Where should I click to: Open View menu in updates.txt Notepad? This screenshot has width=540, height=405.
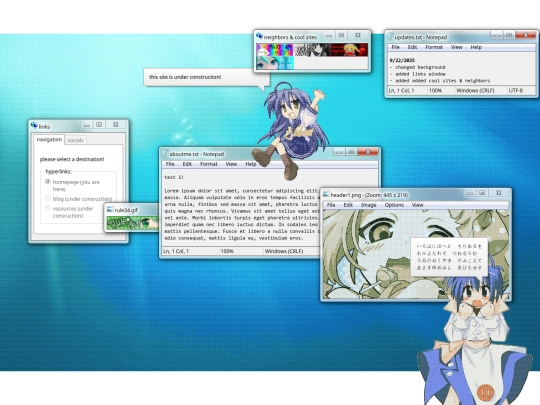pos(456,47)
